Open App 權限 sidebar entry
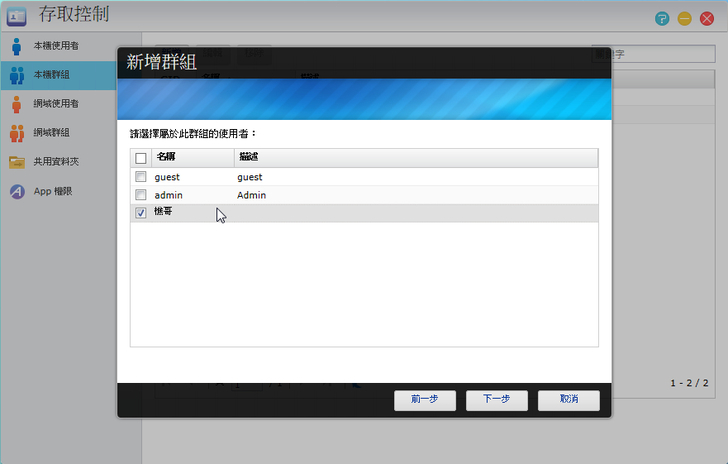Image resolution: width=728 pixels, height=464 pixels. click(52, 191)
